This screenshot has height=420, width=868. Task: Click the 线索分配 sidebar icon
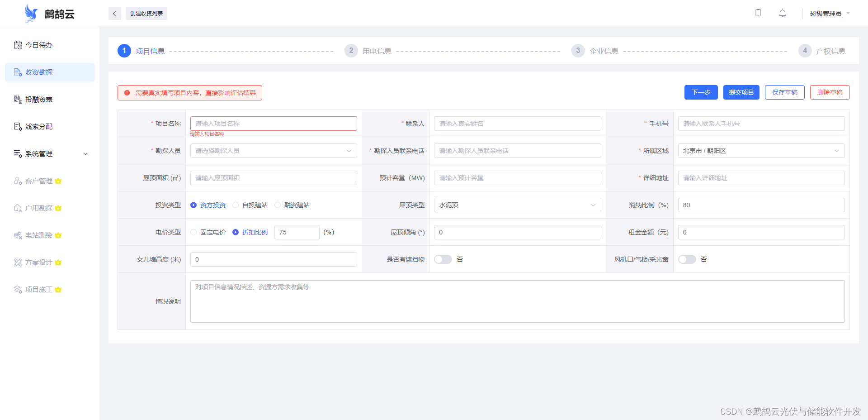click(18, 127)
